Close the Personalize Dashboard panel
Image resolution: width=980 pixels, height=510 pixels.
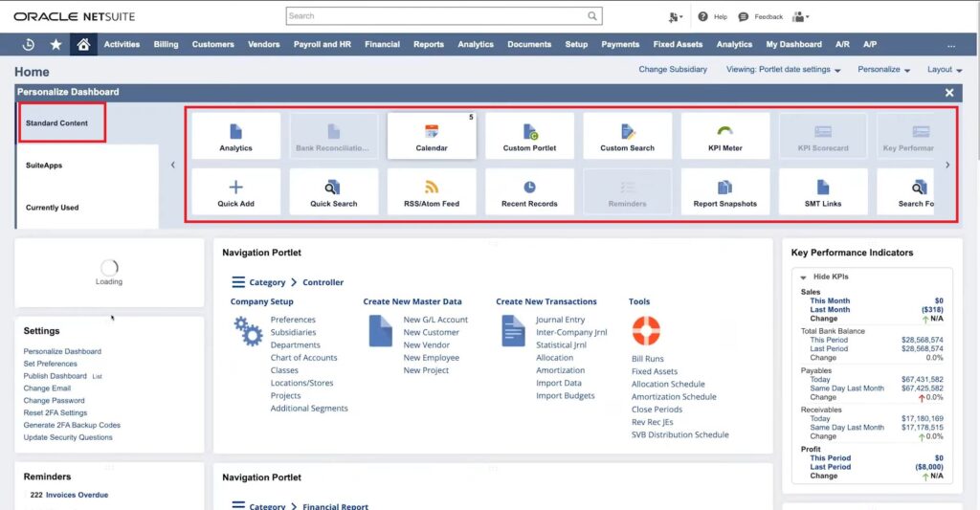tap(949, 93)
